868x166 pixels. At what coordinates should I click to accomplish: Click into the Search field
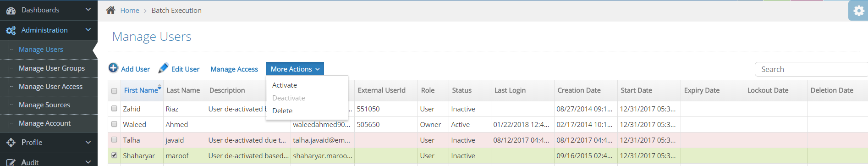(x=811, y=69)
